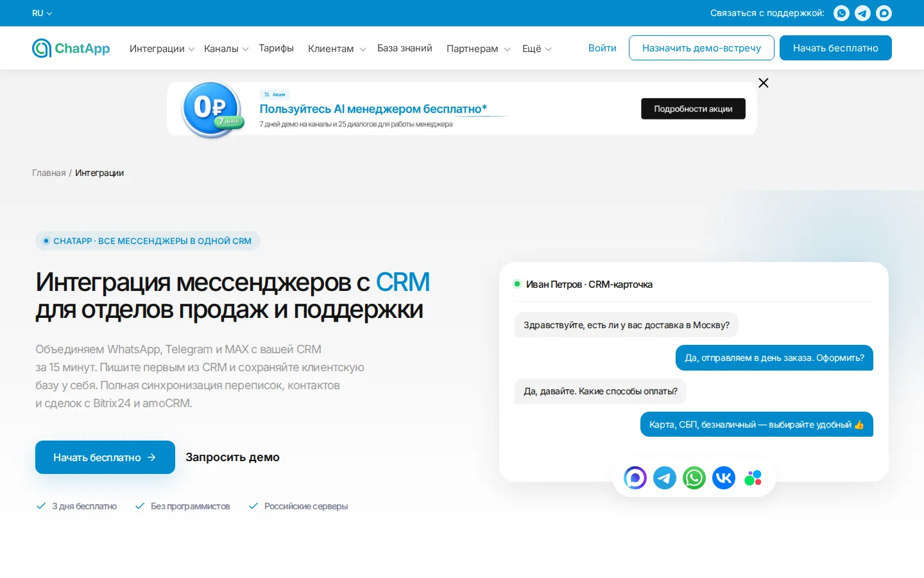The width and height of the screenshot is (924, 578).
Task: Open the Тарифы page
Action: tap(276, 48)
